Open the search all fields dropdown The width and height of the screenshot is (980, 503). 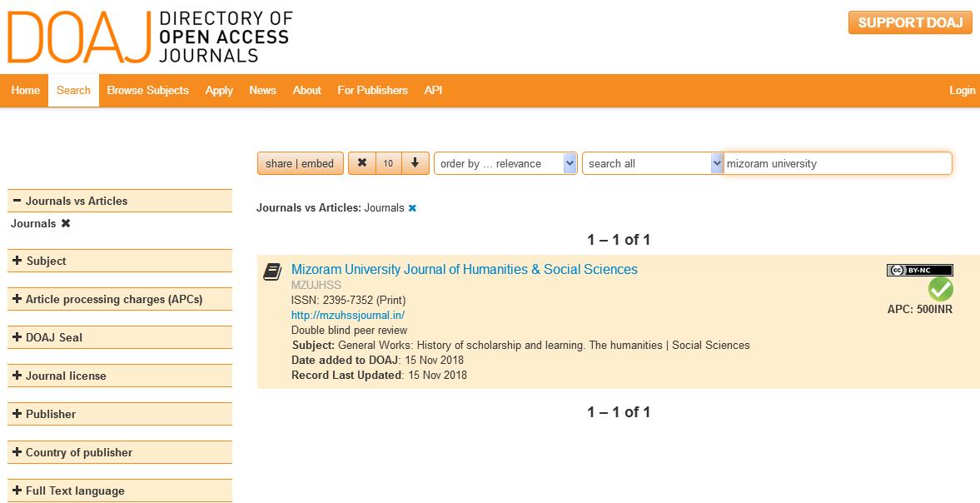(653, 163)
